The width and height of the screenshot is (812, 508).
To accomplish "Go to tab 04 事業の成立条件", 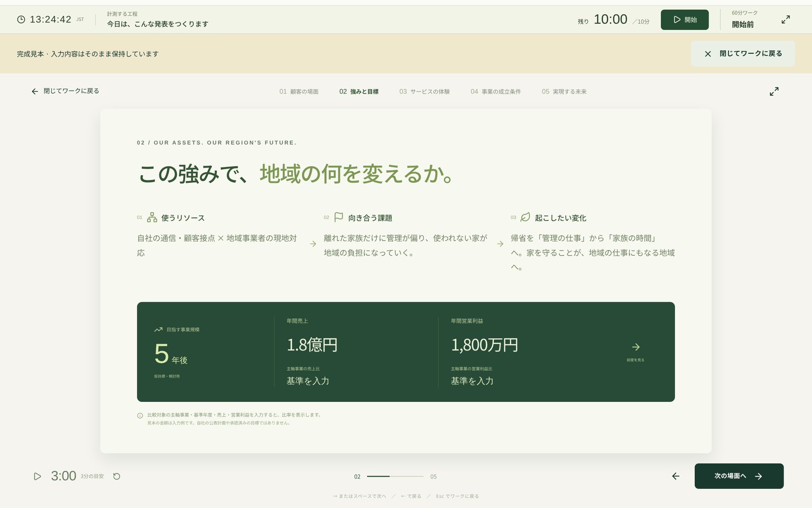I will tap(495, 91).
